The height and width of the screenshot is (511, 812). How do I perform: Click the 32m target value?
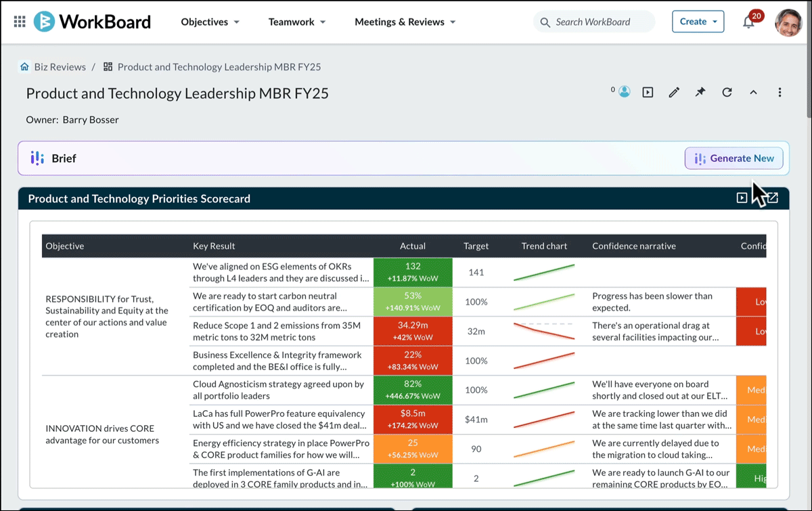(x=476, y=331)
